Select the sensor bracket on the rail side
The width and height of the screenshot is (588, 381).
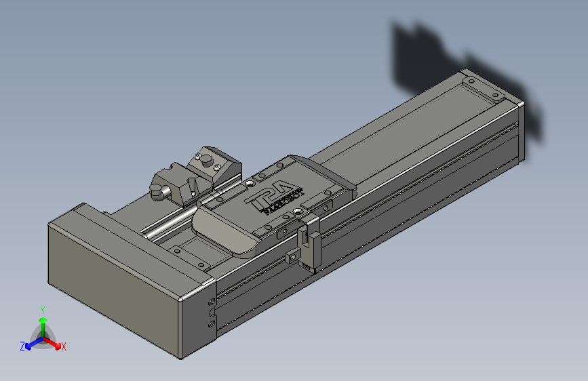pyautogui.click(x=309, y=243)
